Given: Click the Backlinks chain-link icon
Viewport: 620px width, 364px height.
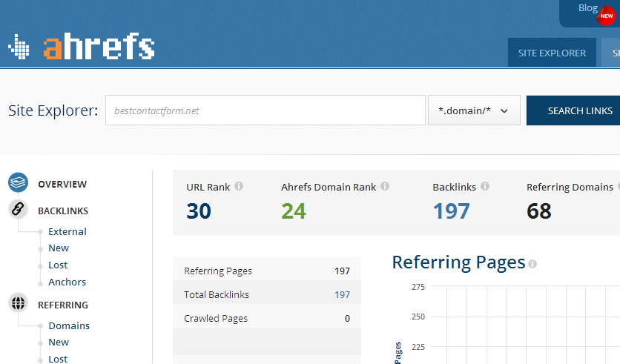Looking at the screenshot, I should (19, 209).
